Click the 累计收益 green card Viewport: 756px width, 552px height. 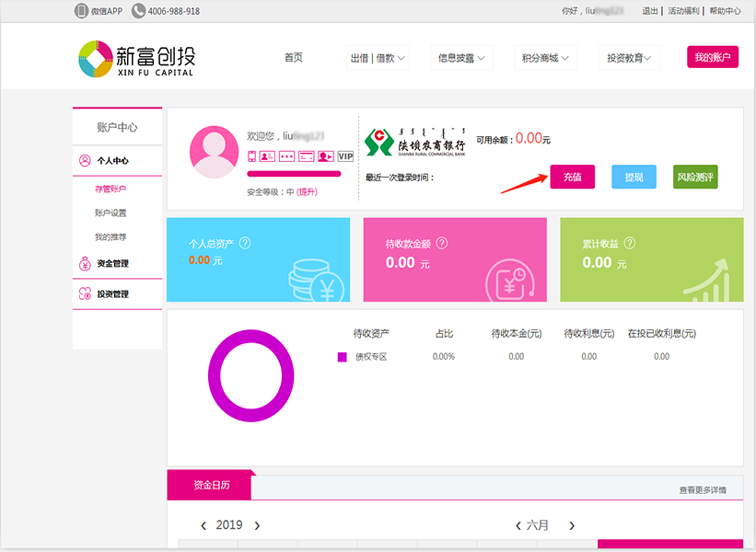652,259
